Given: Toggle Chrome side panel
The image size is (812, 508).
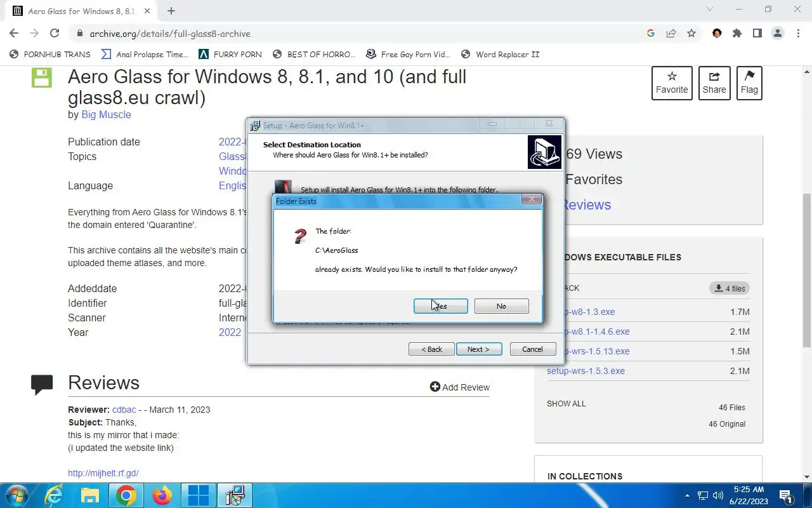Looking at the screenshot, I should [x=757, y=34].
